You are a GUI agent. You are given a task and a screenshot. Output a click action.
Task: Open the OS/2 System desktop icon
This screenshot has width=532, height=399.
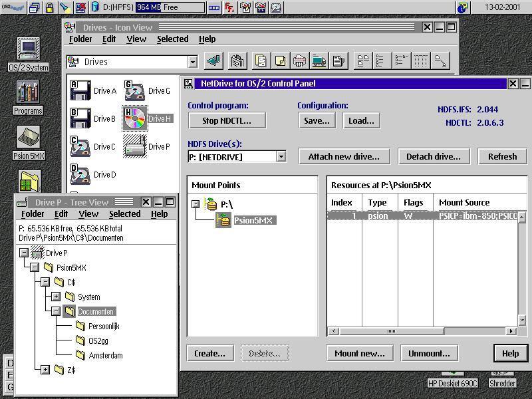(x=28, y=51)
